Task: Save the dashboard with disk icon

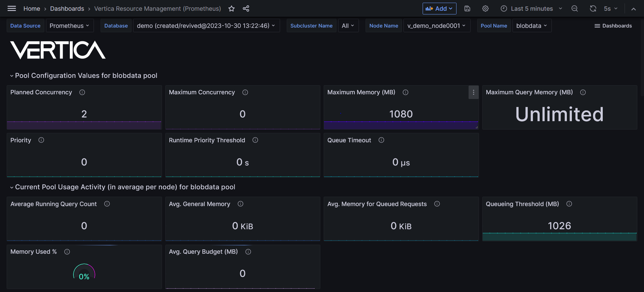Action: point(467,9)
